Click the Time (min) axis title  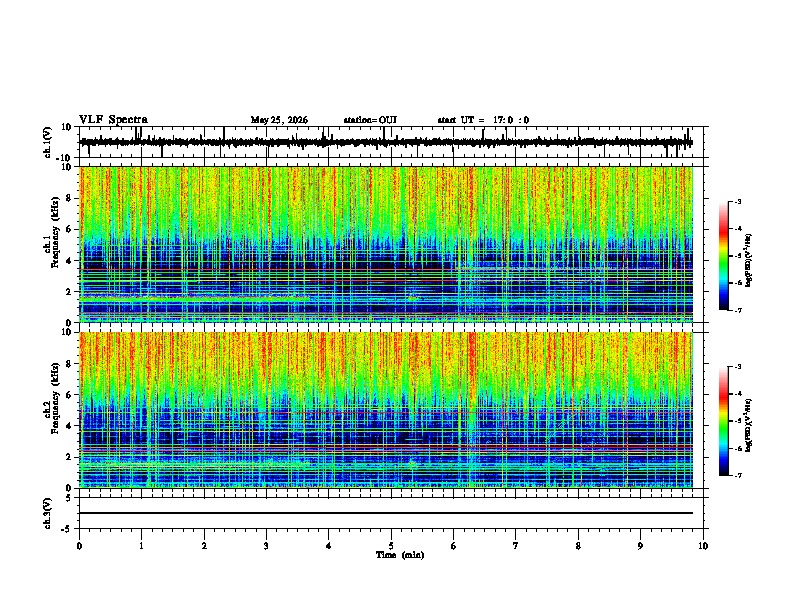400,555
